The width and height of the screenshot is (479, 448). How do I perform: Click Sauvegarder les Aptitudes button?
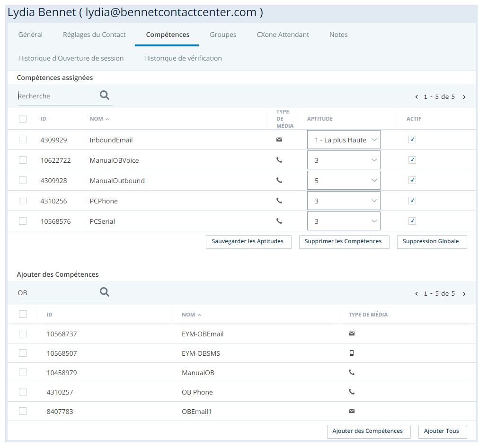pyautogui.click(x=248, y=241)
